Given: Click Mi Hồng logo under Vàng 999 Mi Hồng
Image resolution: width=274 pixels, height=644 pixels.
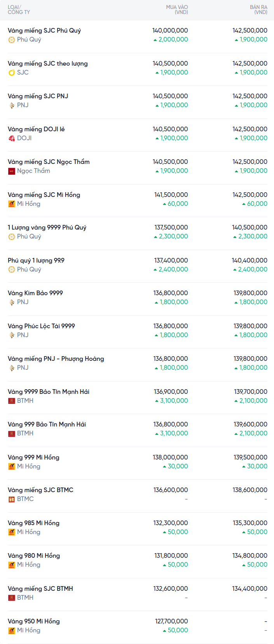Looking at the screenshot, I should 12,466.
